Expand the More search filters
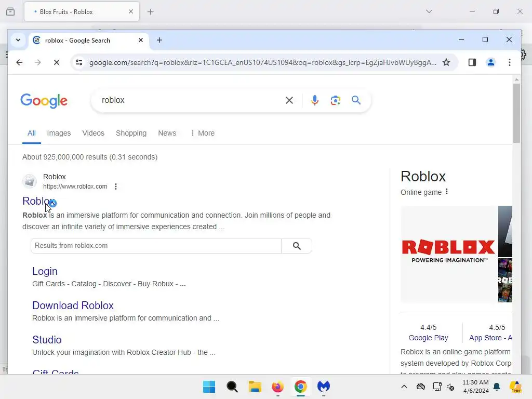 pyautogui.click(x=203, y=133)
